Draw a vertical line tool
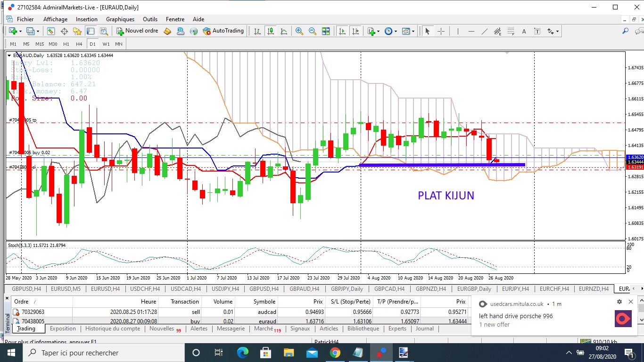Image resolution: width=644 pixels, height=362 pixels. [x=458, y=31]
